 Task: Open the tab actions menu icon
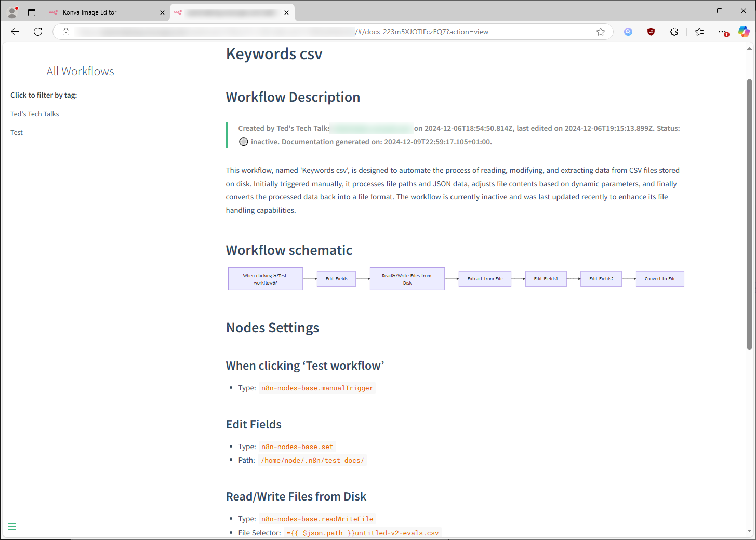pos(32,12)
